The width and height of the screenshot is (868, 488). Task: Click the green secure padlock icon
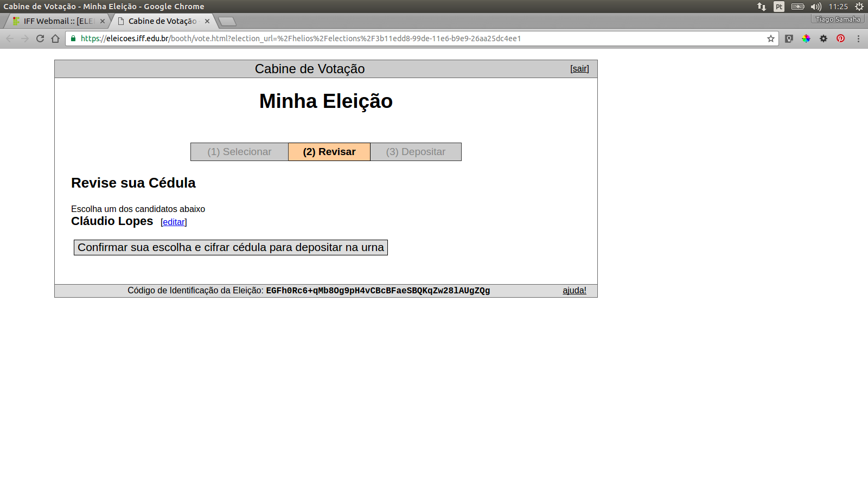coord(73,38)
